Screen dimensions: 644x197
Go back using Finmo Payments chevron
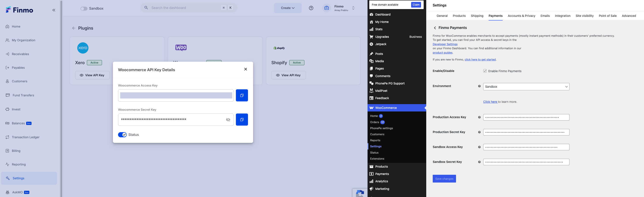[435, 28]
